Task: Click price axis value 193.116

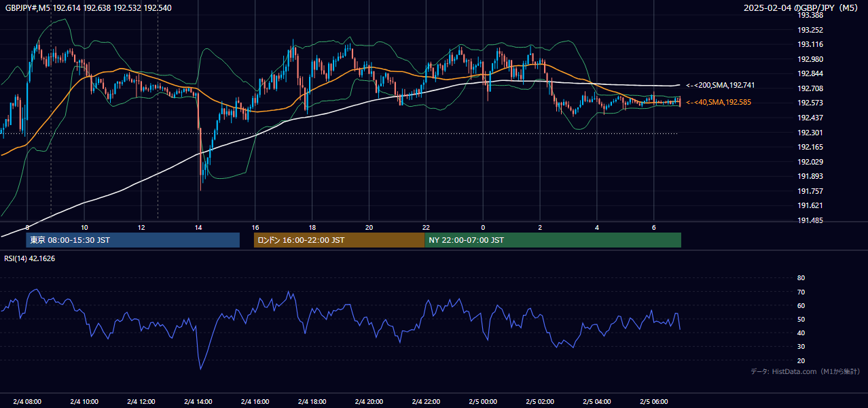Action: click(810, 44)
